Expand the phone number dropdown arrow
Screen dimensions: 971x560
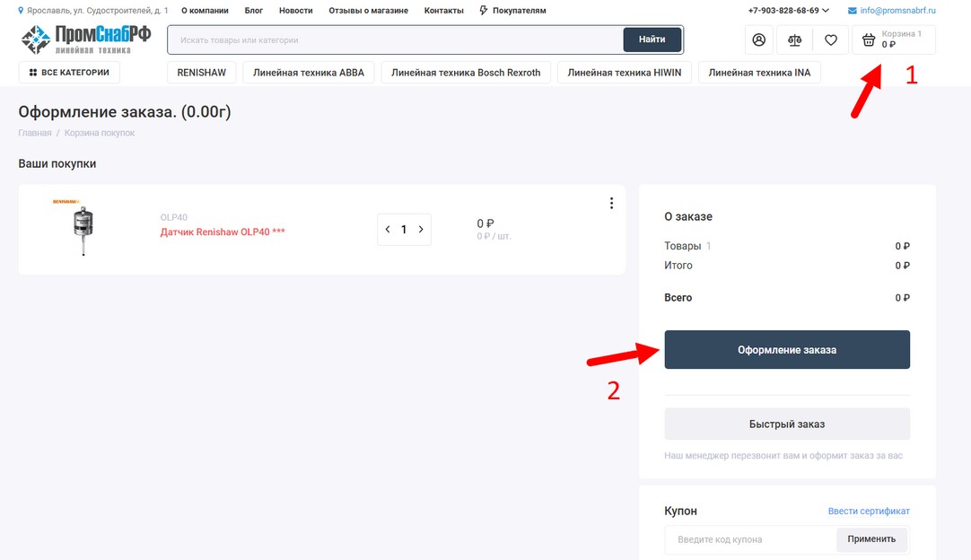pos(826,11)
